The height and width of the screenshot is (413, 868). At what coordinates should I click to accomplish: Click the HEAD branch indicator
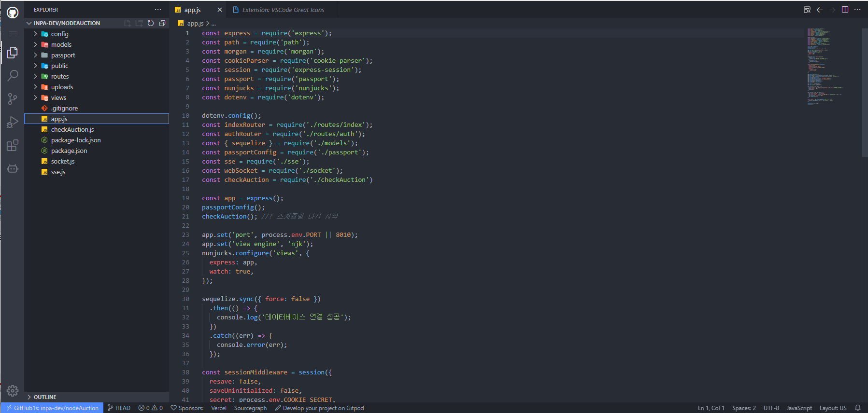coord(119,408)
